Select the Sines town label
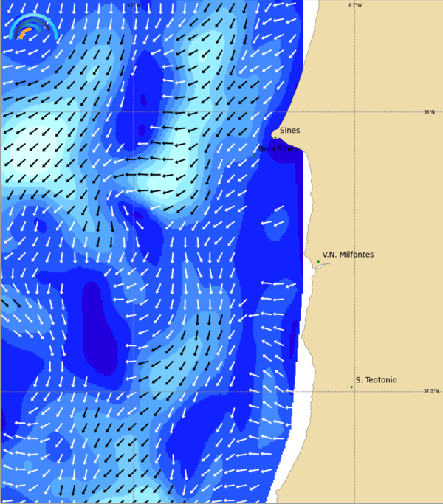This screenshot has height=504, width=443. click(289, 131)
